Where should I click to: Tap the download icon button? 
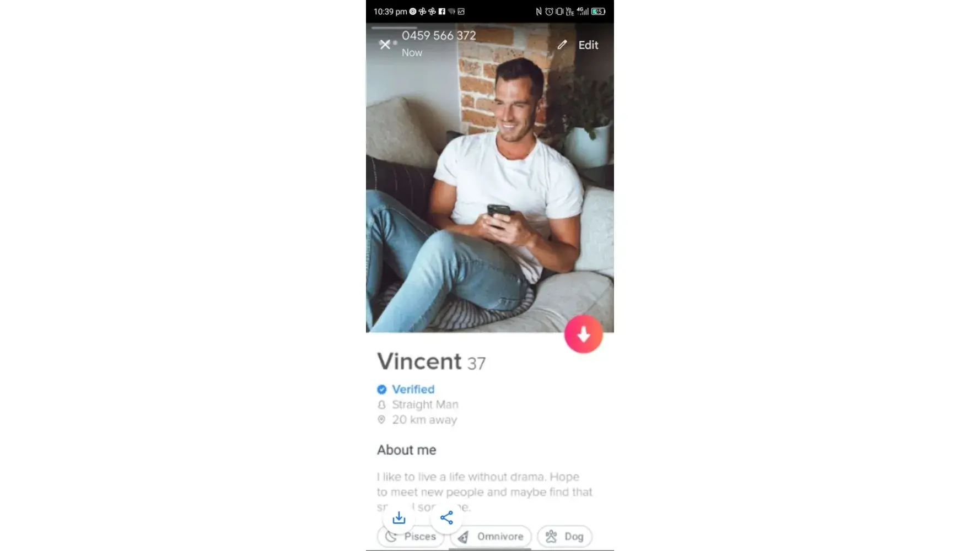click(x=399, y=517)
